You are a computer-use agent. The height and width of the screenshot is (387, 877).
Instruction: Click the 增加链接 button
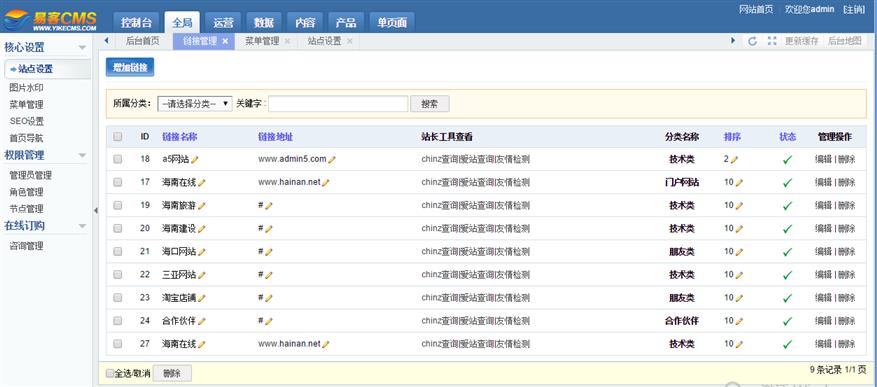point(130,67)
